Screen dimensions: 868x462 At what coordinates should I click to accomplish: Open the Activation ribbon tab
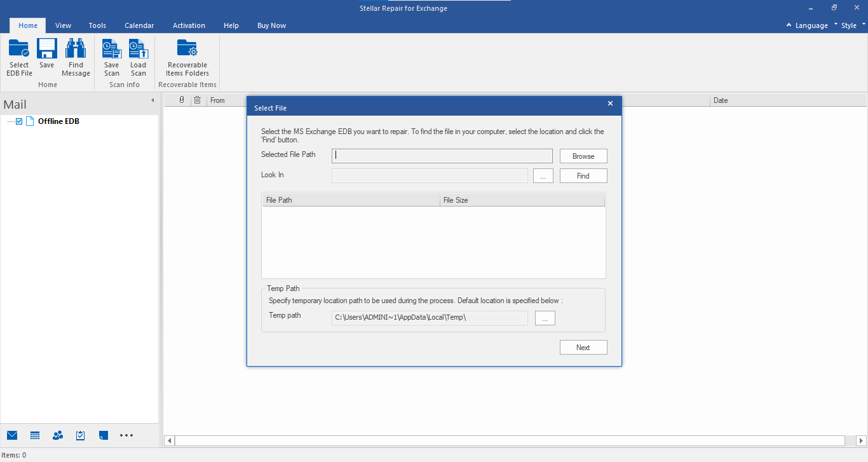[x=189, y=25]
